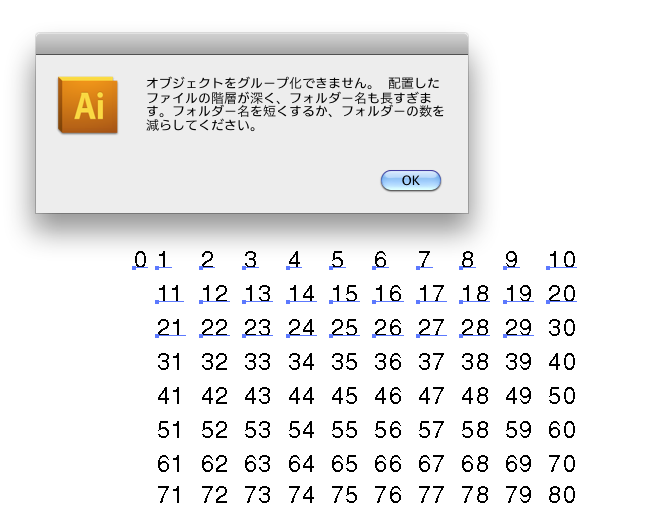This screenshot has height=514, width=650.
Task: Click the number "42"
Action: click(214, 396)
